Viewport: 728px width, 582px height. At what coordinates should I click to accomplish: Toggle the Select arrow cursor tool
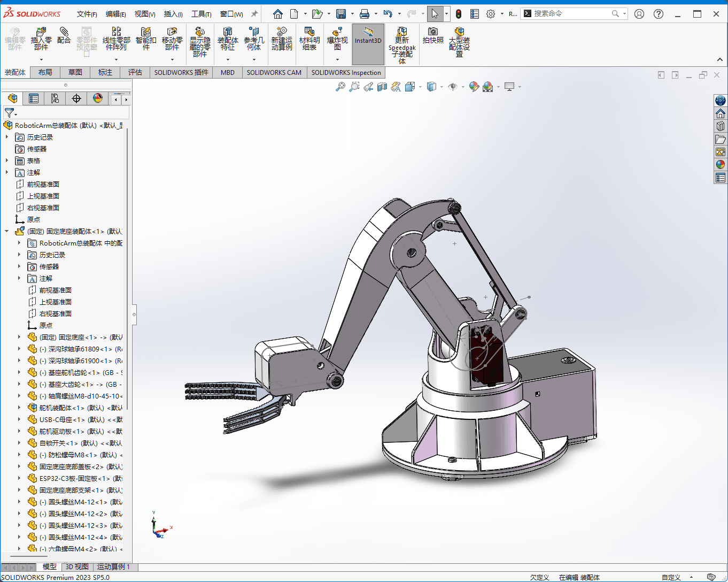click(x=435, y=14)
